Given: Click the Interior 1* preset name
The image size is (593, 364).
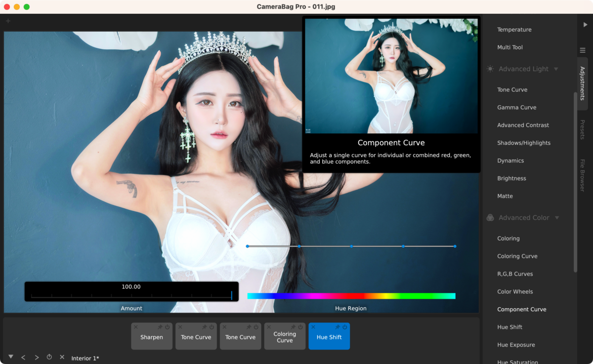Looking at the screenshot, I should pos(85,358).
